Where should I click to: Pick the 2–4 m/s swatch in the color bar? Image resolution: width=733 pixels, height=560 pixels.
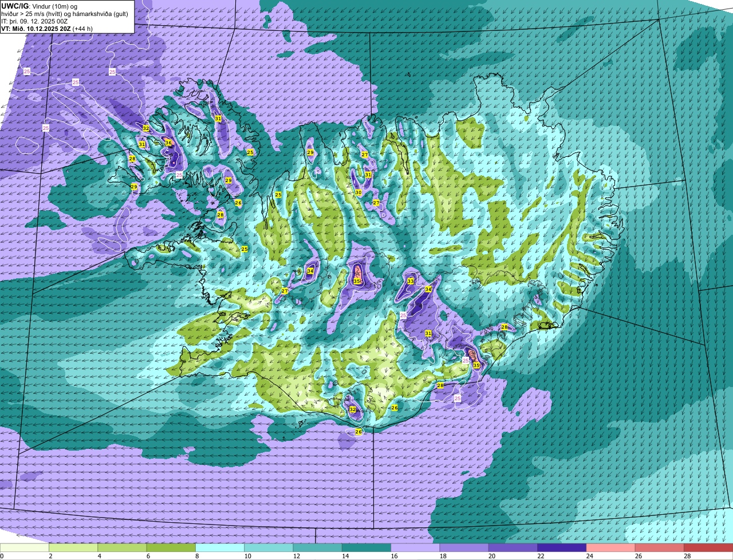point(73,548)
